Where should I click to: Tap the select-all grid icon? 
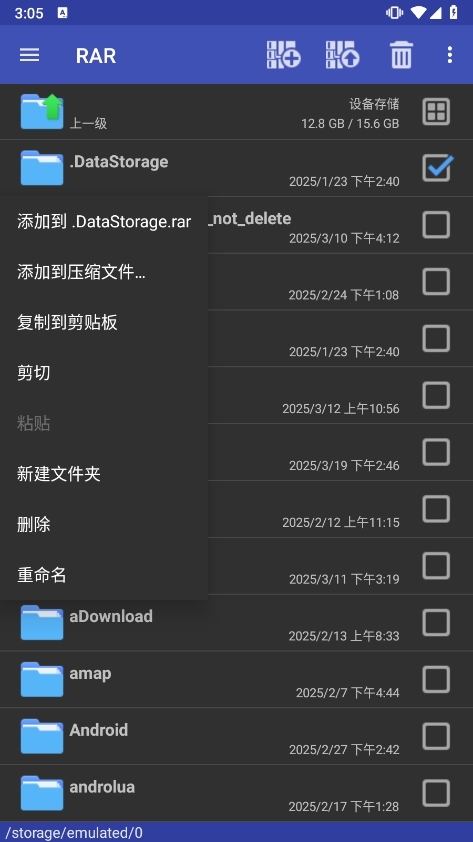point(435,112)
